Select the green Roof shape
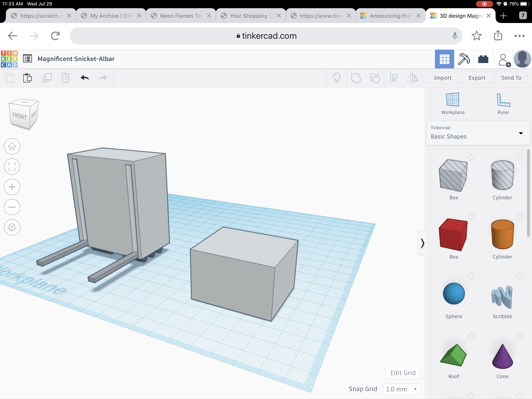The width and height of the screenshot is (532, 399). [x=453, y=355]
